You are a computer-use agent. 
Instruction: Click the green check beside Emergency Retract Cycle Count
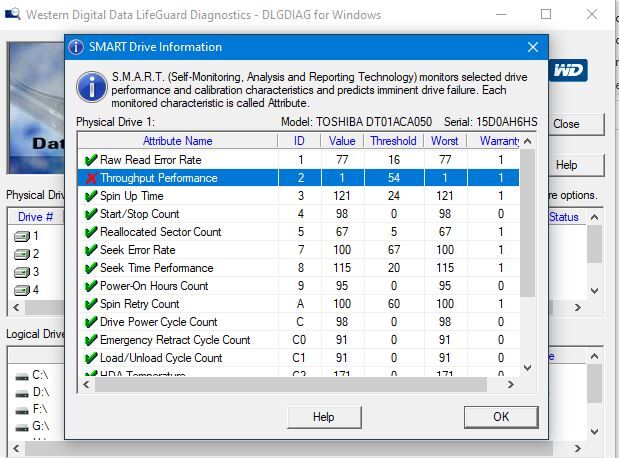click(x=91, y=340)
